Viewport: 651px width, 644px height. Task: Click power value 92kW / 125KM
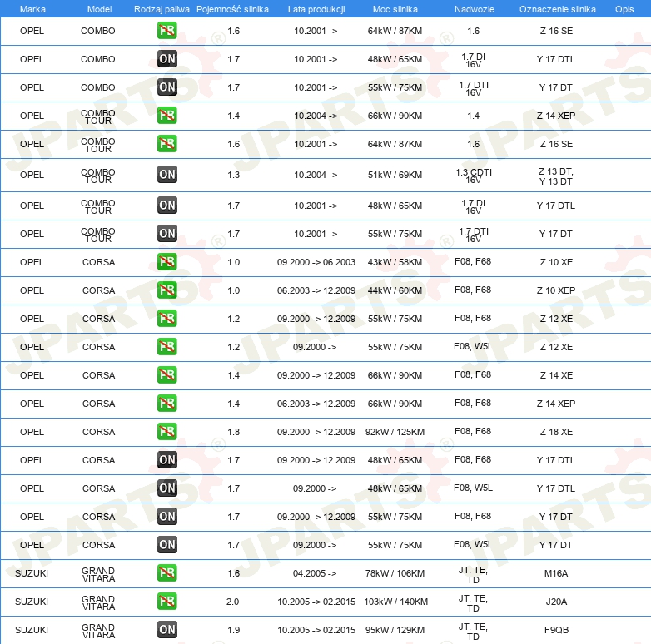395,432
